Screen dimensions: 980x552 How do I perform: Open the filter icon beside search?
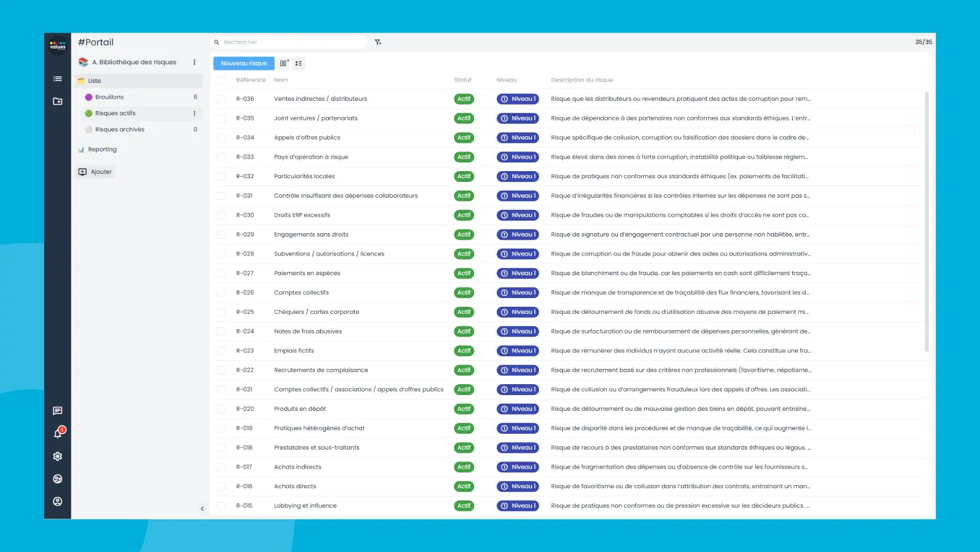pyautogui.click(x=378, y=43)
